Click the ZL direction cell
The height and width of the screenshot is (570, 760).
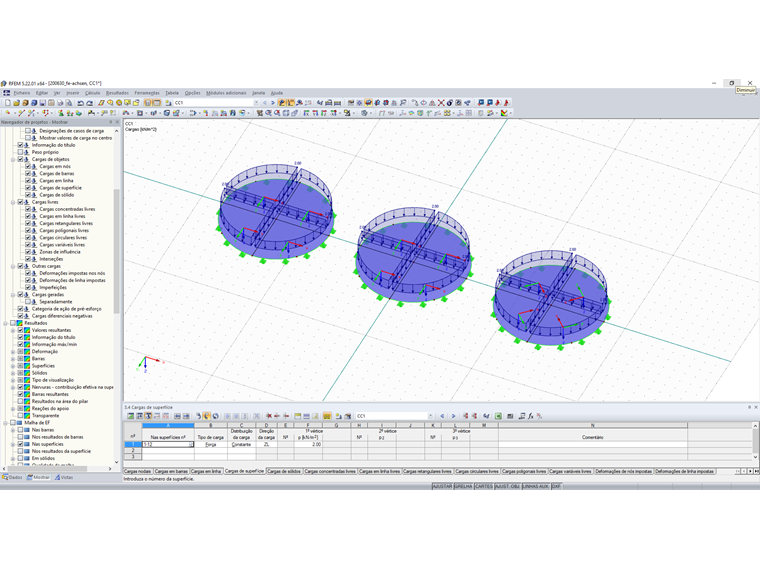click(x=266, y=444)
